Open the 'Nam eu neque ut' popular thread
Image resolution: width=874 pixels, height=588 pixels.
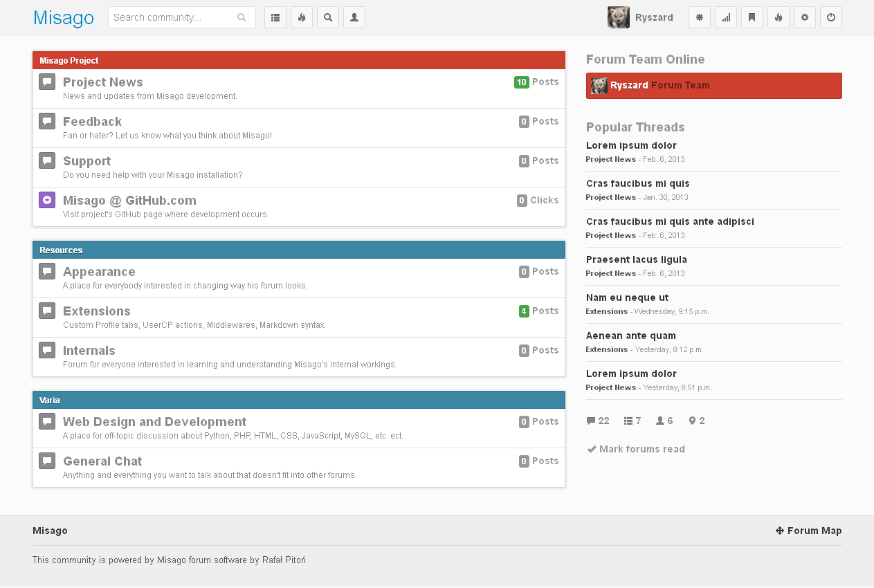point(627,297)
